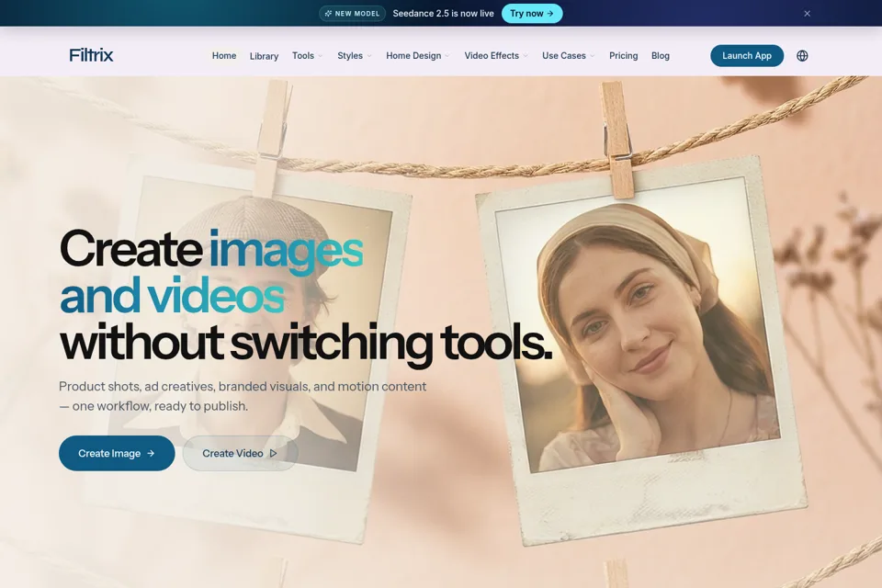Click the sparkle icon in the NEW MODEL badge

(x=329, y=14)
